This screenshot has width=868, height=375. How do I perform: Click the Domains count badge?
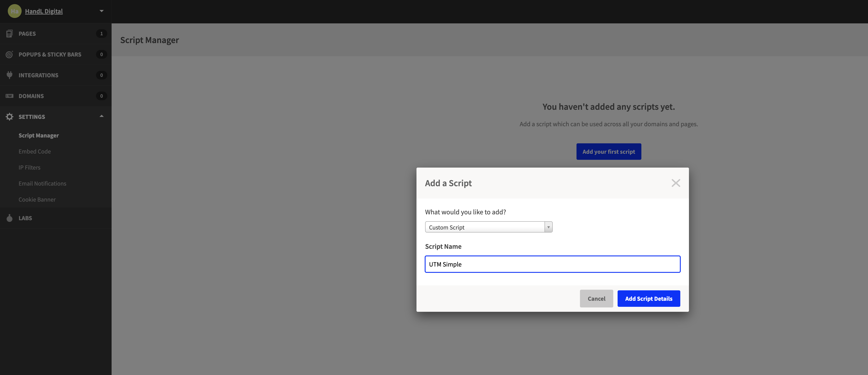[101, 96]
